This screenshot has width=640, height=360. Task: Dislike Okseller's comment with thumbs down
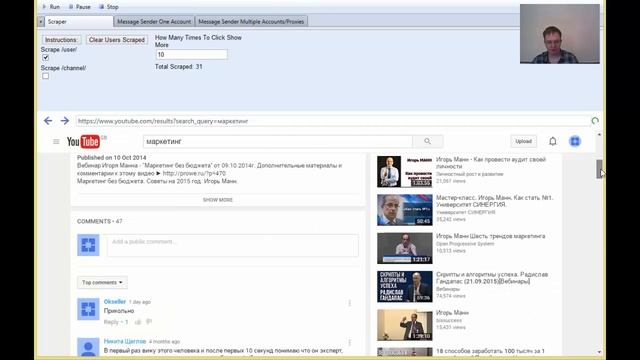pyautogui.click(x=149, y=322)
